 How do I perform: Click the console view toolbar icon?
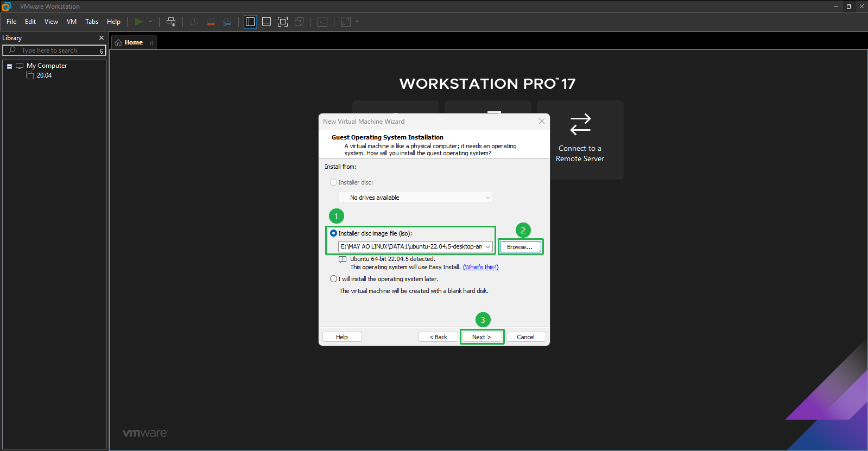click(x=322, y=22)
